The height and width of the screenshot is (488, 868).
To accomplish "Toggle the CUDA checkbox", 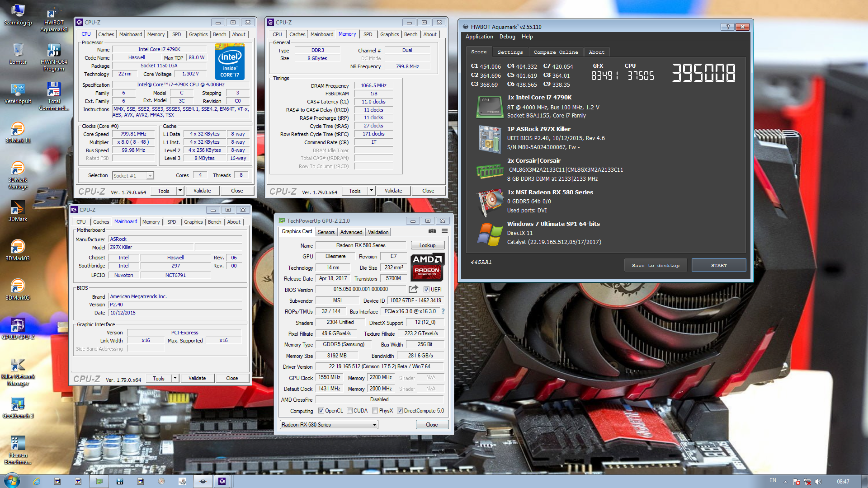I will pos(349,411).
